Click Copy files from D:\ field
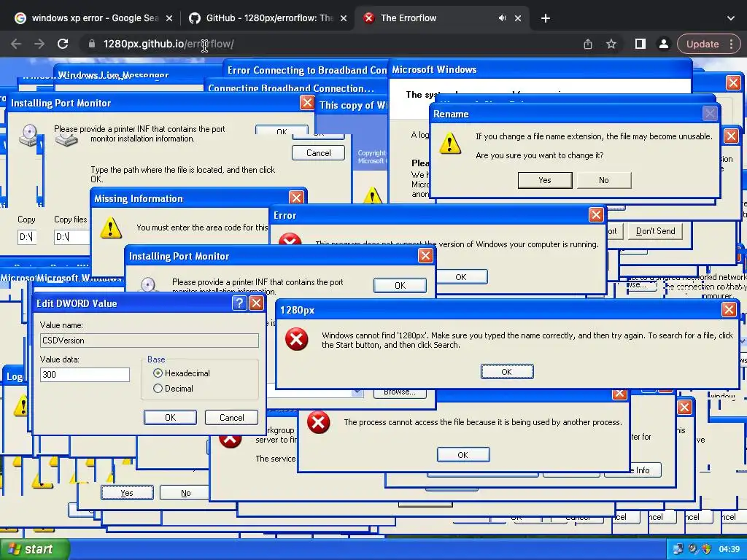 coord(71,237)
